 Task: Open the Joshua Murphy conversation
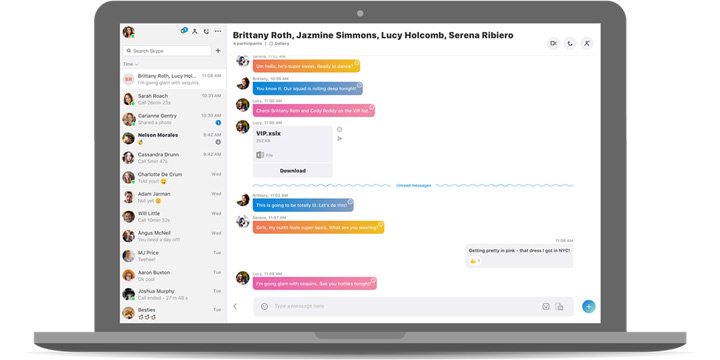click(173, 294)
